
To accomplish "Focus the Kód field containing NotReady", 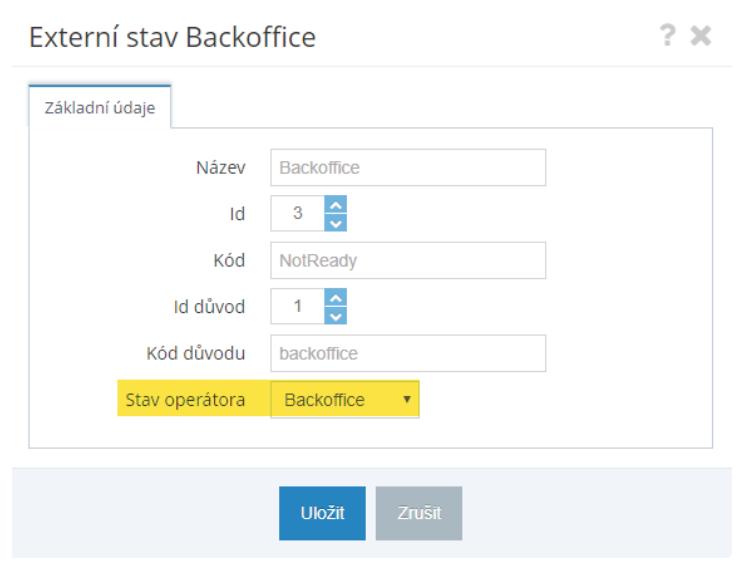I will point(408,260).
